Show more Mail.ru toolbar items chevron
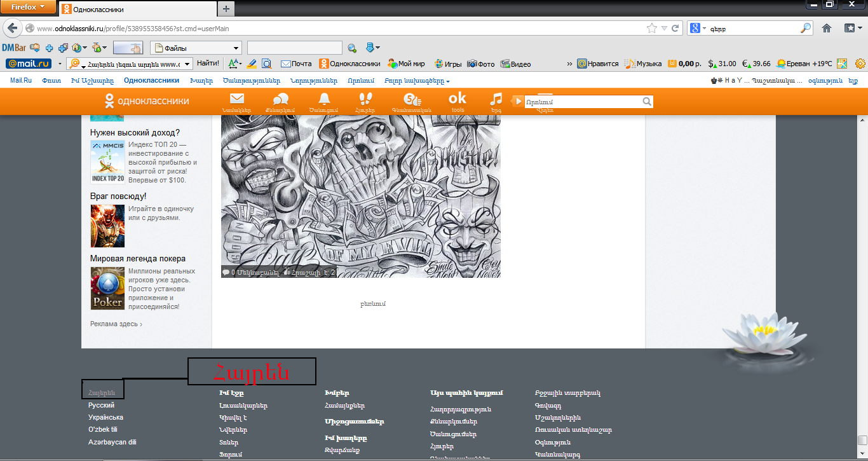Viewport: 868px width, 461px height. click(x=569, y=64)
